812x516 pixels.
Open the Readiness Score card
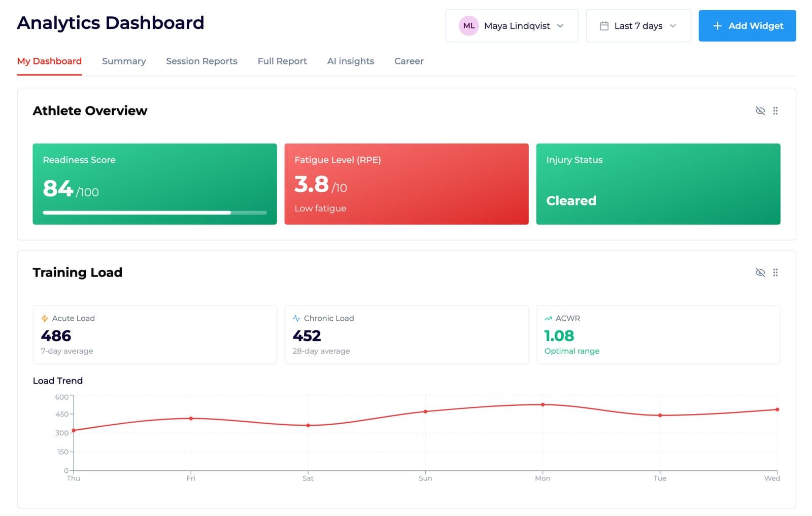(x=155, y=184)
